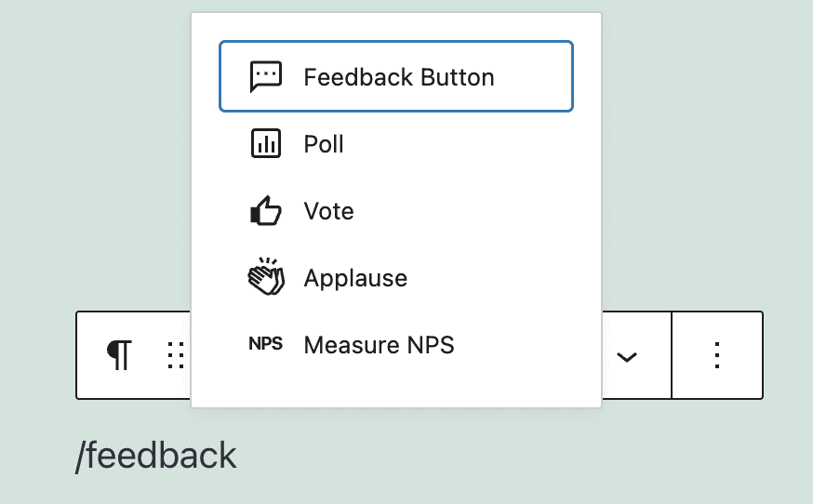Pick the "Vote" block suggestion label
The height and width of the screenshot is (504, 813).
(328, 212)
